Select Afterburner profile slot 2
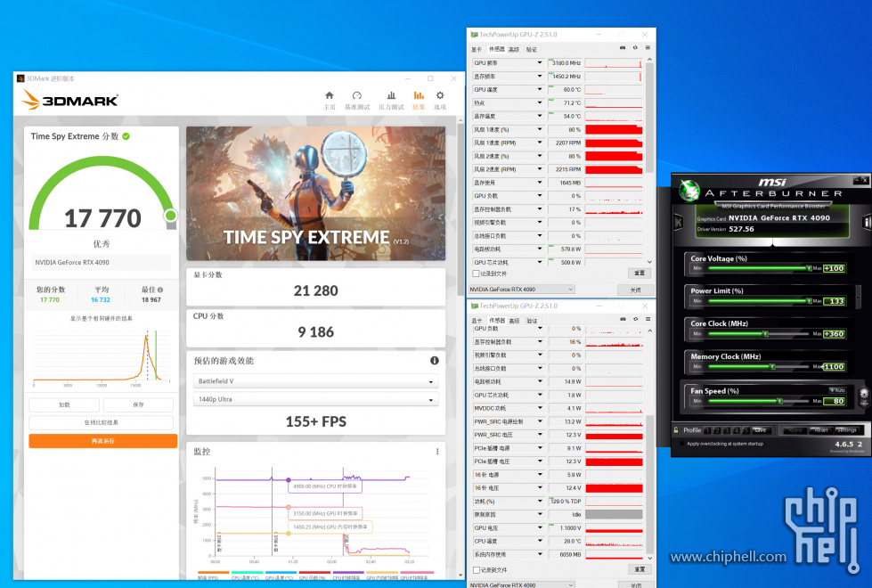Image resolution: width=872 pixels, height=588 pixels. point(717,430)
